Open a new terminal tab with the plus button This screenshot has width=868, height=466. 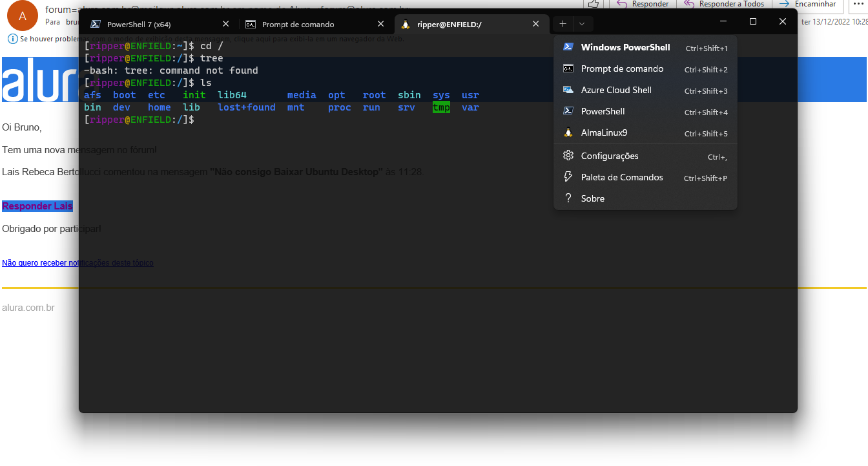(563, 24)
